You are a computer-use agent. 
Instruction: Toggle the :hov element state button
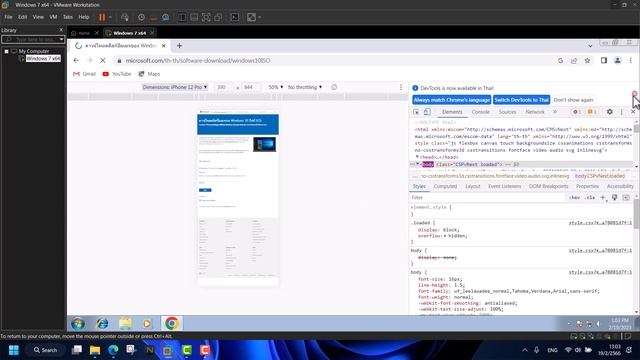[575, 198]
